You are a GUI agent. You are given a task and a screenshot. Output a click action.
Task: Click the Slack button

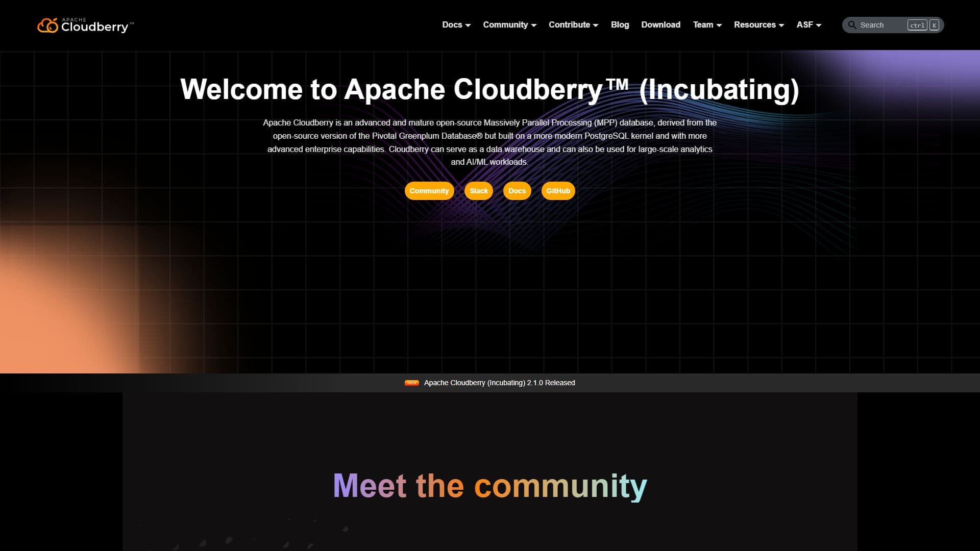click(x=479, y=191)
